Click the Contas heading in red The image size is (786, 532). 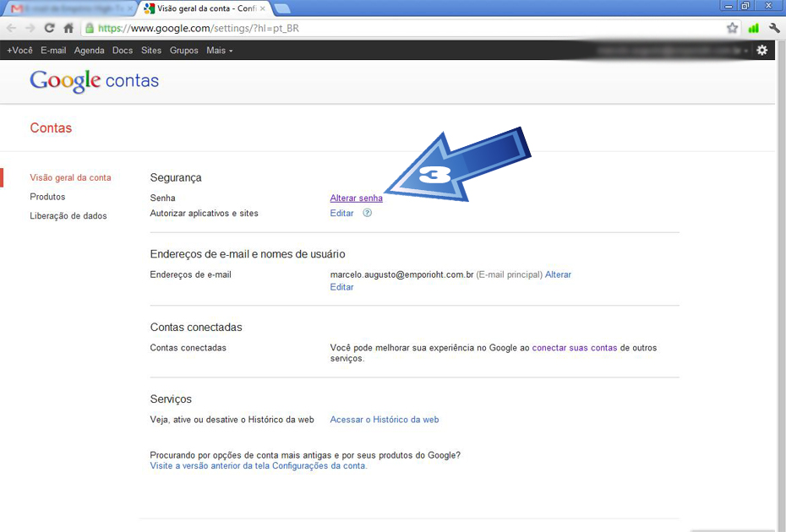51,128
